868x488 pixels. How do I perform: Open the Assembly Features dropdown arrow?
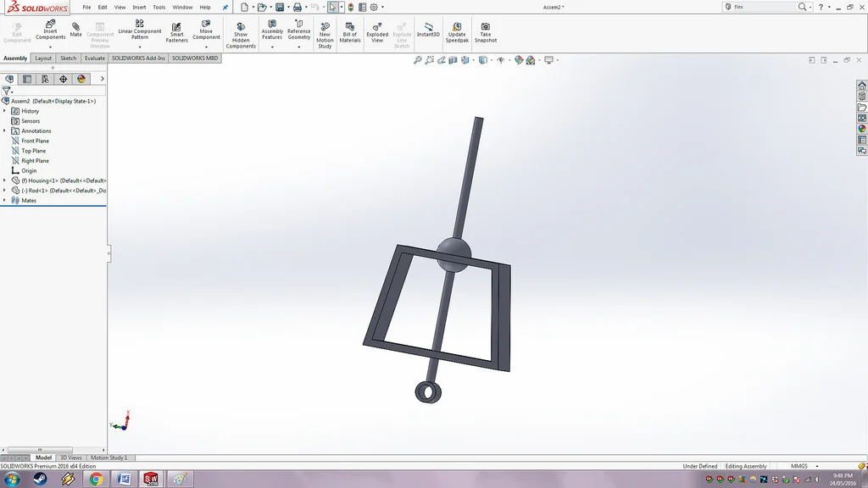272,47
